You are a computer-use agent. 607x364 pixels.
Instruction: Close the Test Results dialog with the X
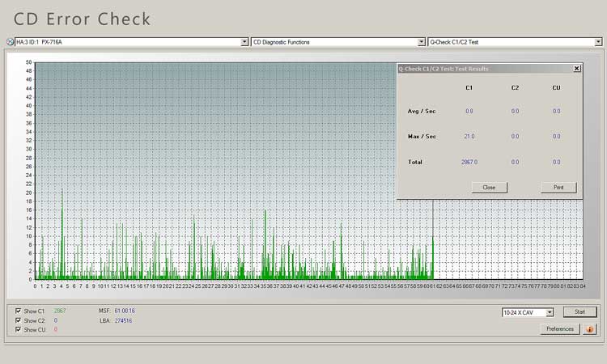[576, 69]
